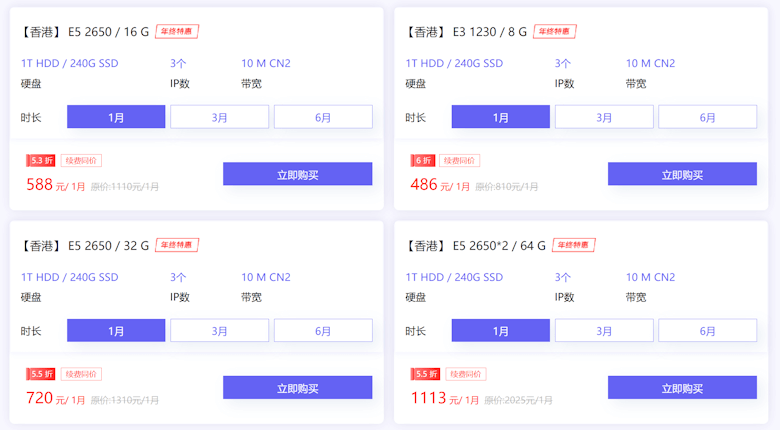
Task: Purchase the 1113元 E5 2650*2 plan
Action: pyautogui.click(x=682, y=387)
